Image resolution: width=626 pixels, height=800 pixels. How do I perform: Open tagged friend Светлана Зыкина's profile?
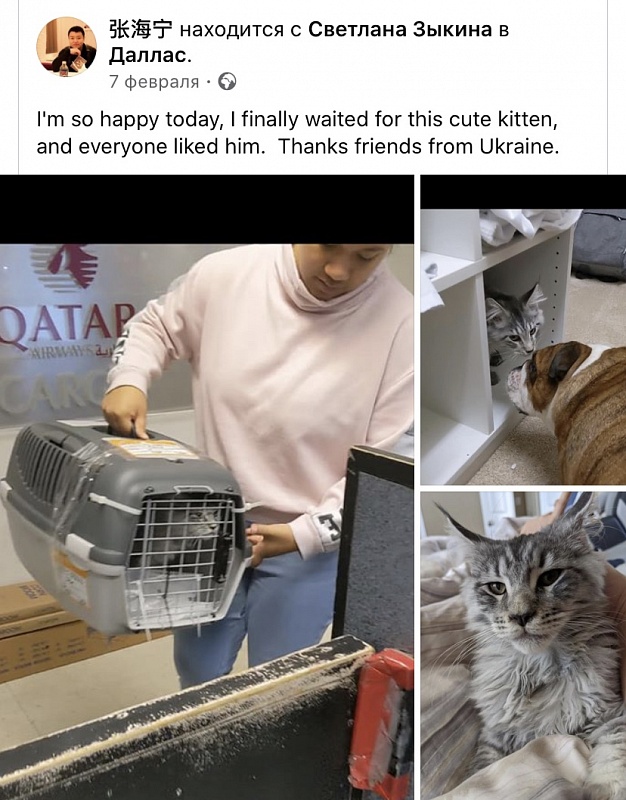tap(400, 30)
